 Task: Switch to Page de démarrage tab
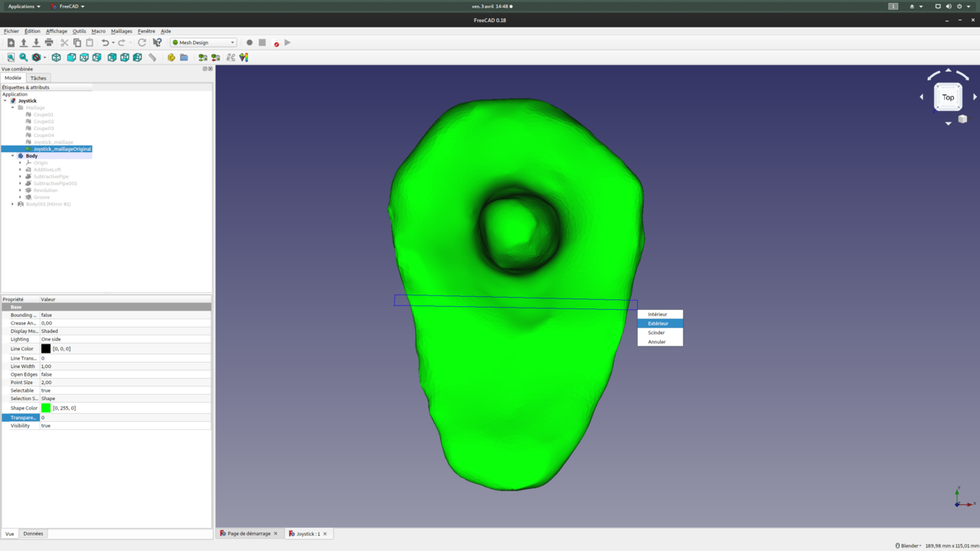[249, 533]
